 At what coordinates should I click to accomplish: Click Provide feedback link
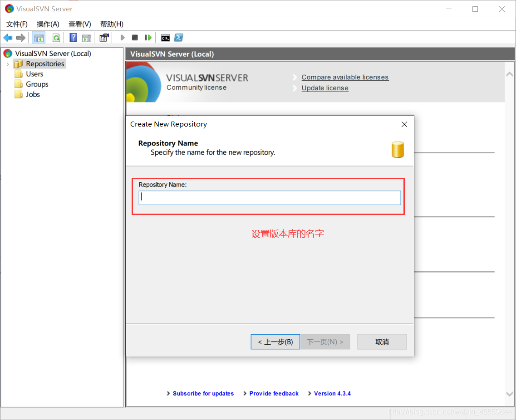click(274, 393)
